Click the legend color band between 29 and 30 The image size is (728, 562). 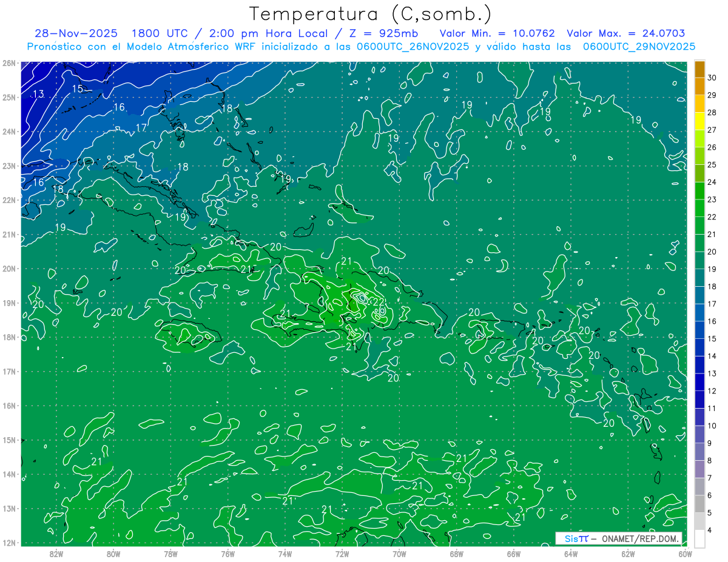click(x=699, y=86)
